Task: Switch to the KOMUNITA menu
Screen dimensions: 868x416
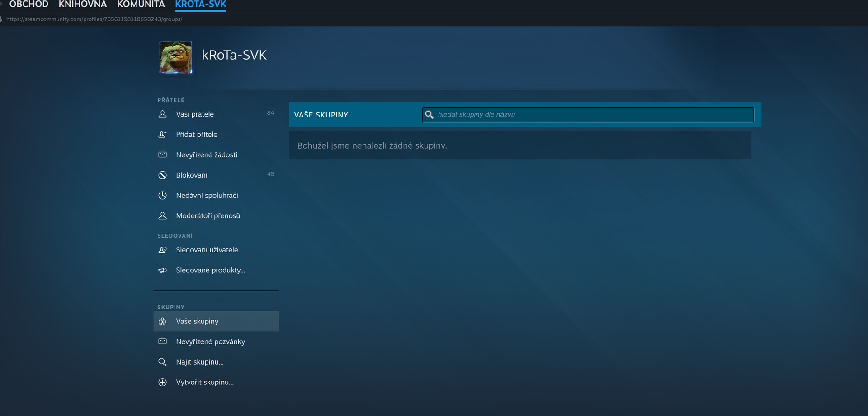Action: [141, 5]
